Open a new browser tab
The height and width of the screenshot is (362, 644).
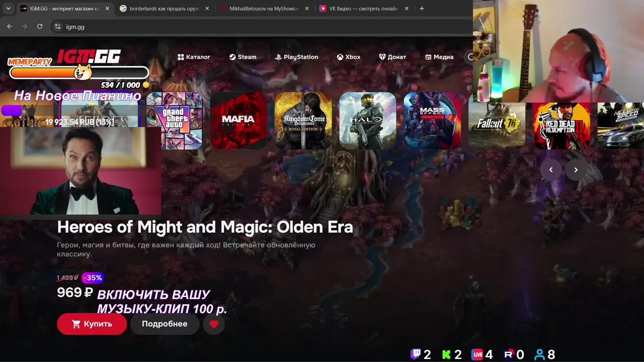(x=422, y=9)
